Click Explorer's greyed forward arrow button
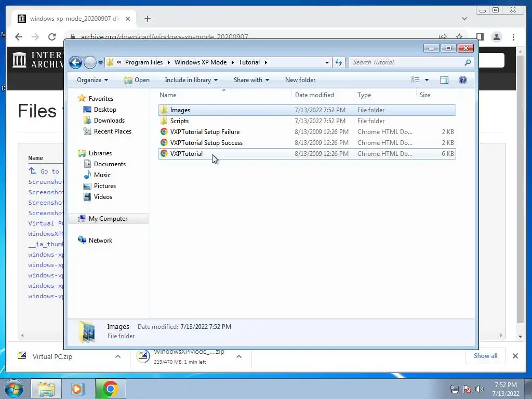Image resolution: width=532 pixels, height=399 pixels. pyautogui.click(x=90, y=62)
